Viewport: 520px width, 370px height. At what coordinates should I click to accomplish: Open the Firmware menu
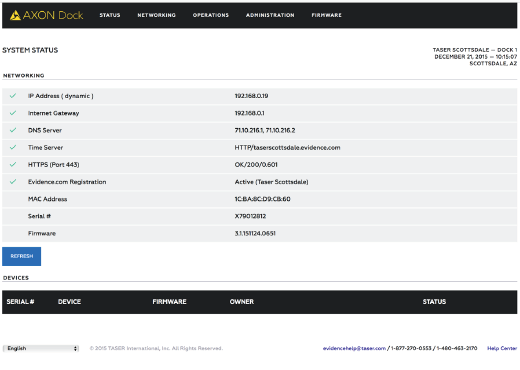click(x=326, y=15)
